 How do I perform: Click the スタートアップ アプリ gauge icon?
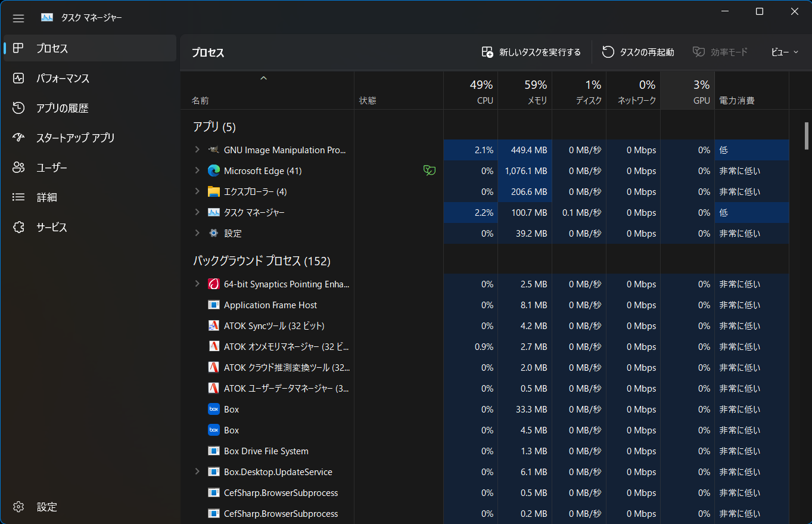coord(18,138)
